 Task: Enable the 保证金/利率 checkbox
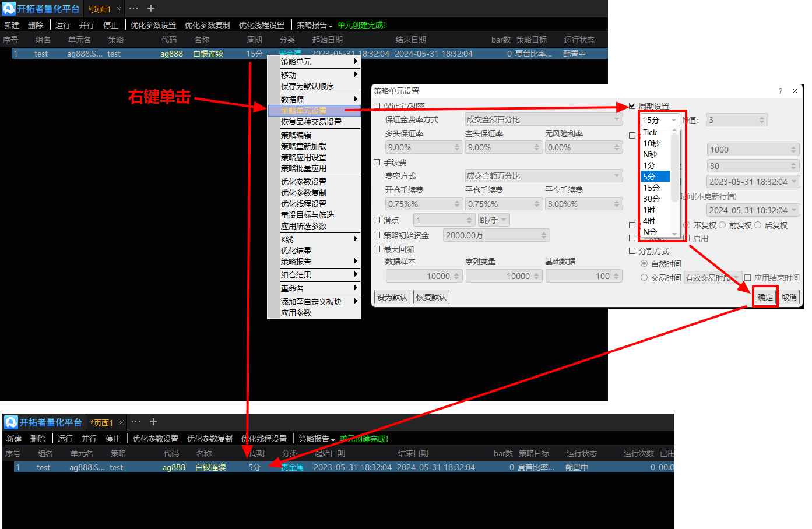click(377, 106)
